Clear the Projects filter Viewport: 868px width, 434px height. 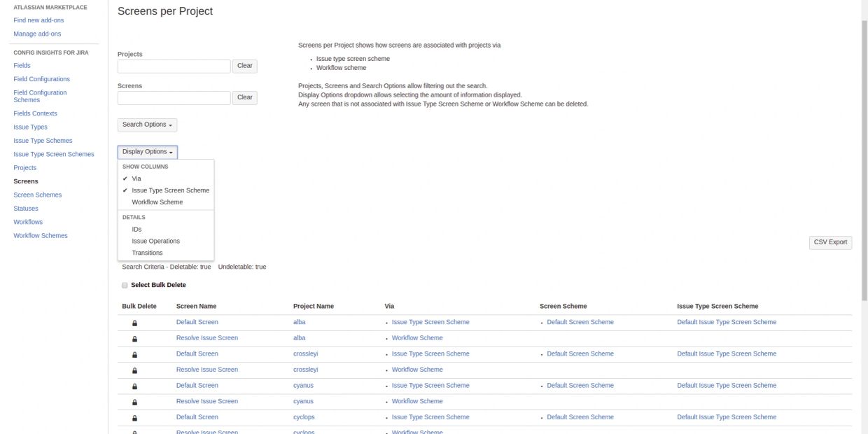point(244,66)
